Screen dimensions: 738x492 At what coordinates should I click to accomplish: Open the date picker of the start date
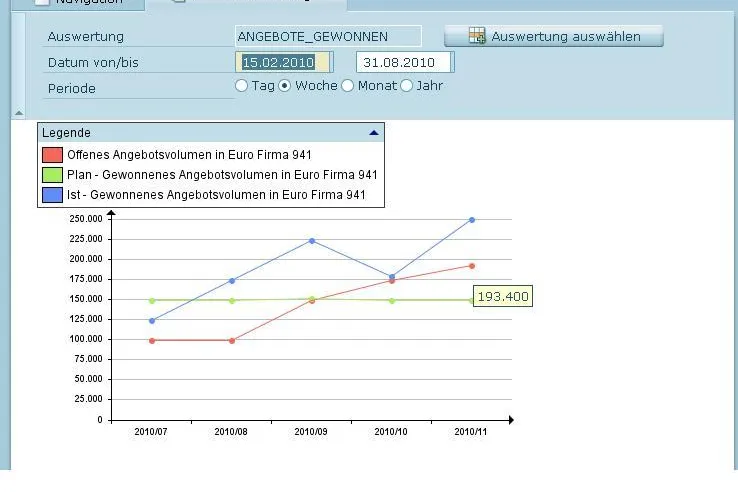[331, 62]
